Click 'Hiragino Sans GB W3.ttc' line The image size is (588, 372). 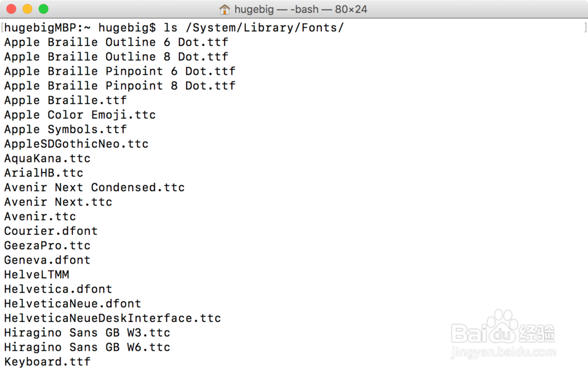click(87, 333)
